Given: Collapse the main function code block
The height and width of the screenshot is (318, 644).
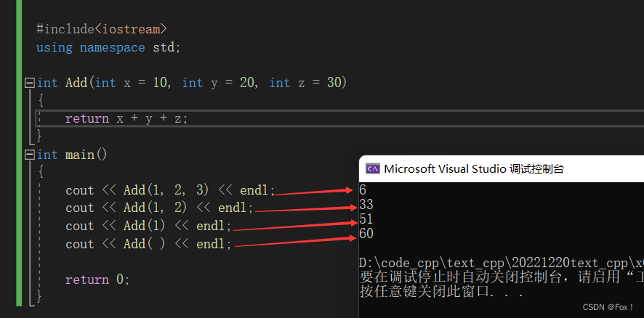Looking at the screenshot, I should pos(29,155).
